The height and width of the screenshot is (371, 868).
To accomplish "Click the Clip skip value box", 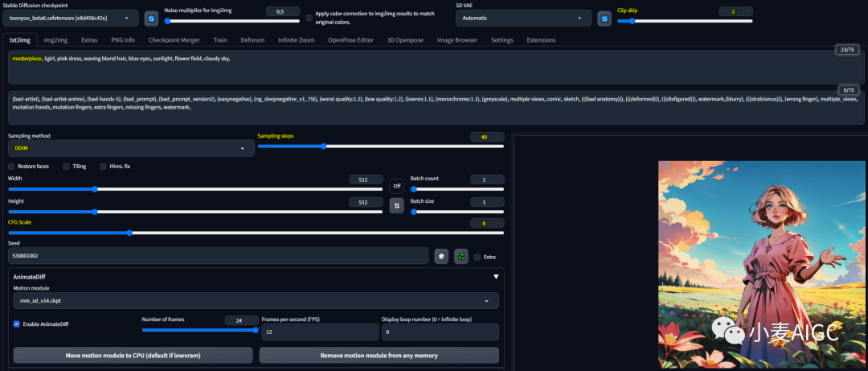I will pos(735,11).
